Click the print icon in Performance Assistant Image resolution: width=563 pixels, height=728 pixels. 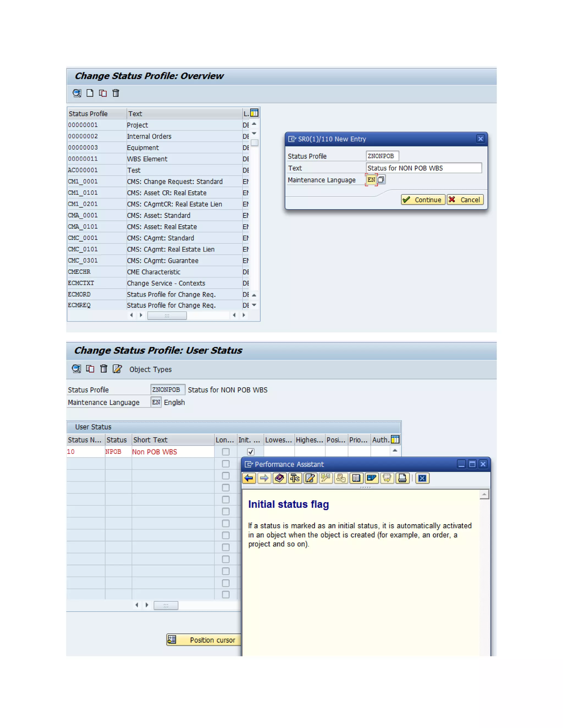pos(402,478)
